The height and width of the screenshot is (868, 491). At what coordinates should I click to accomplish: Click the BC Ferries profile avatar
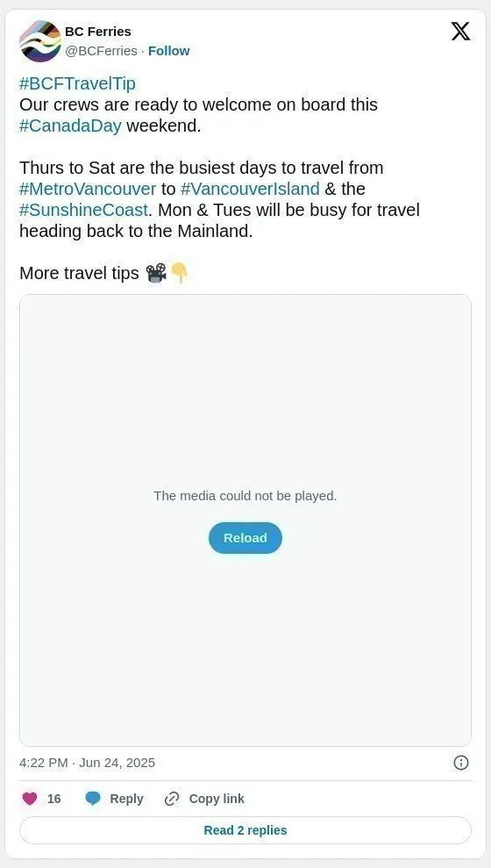(39, 41)
